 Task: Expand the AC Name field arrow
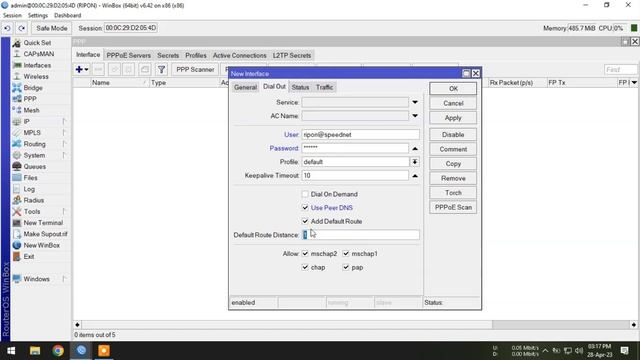(x=415, y=116)
